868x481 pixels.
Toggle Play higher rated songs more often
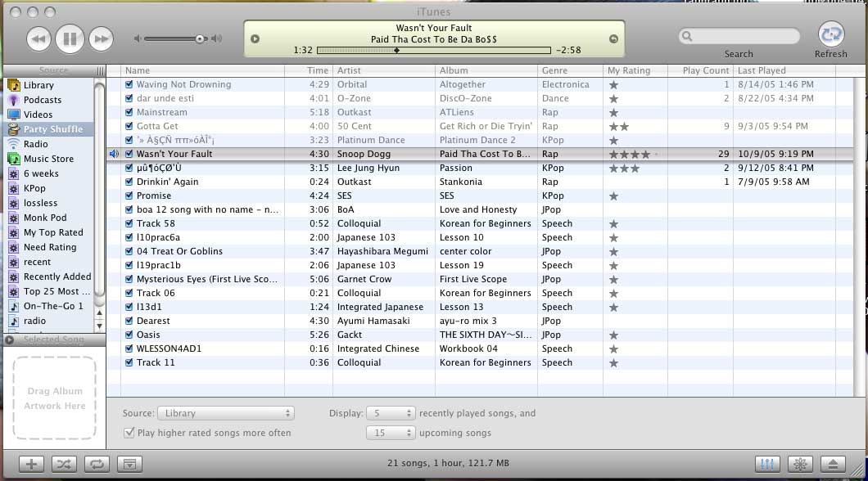129,433
